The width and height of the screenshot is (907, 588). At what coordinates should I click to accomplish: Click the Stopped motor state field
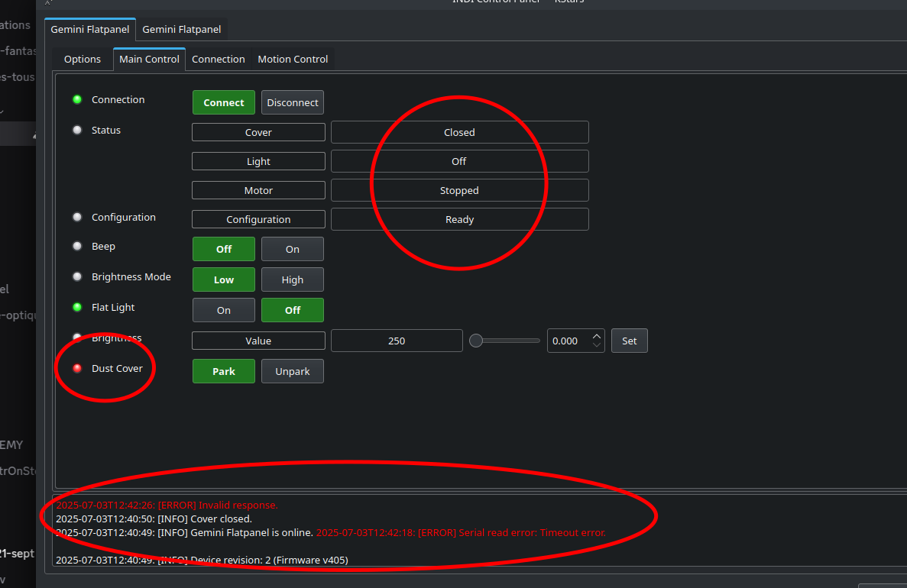tap(460, 190)
